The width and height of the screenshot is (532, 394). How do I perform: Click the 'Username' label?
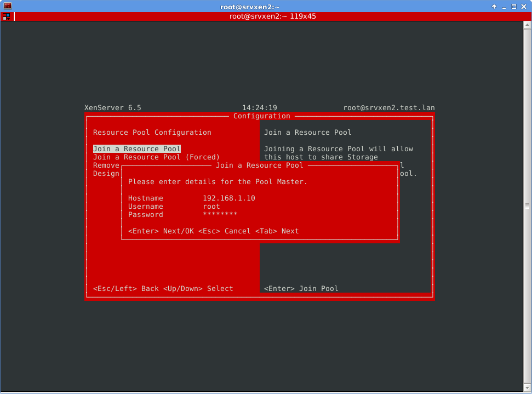146,207
